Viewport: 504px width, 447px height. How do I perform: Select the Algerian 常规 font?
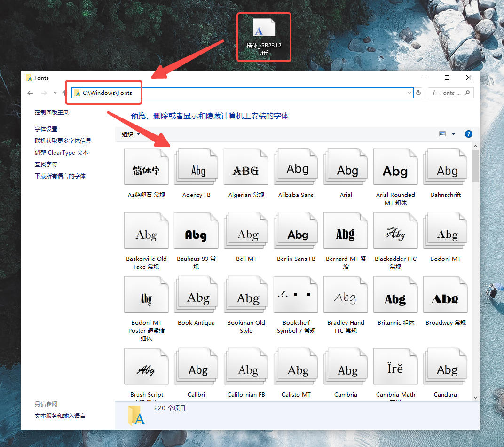[246, 173]
